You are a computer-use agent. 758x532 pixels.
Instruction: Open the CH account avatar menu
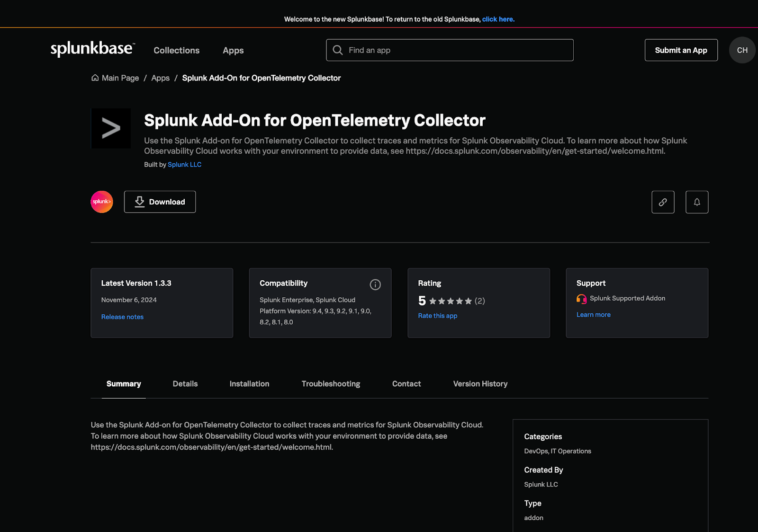(742, 50)
